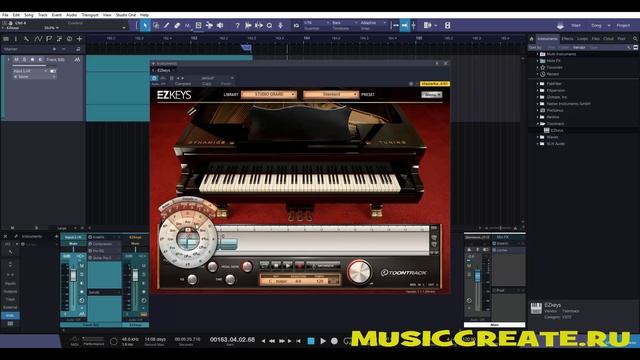The image size is (640, 360).
Task: Expand the Multi Instruments folder
Action: pos(538,54)
